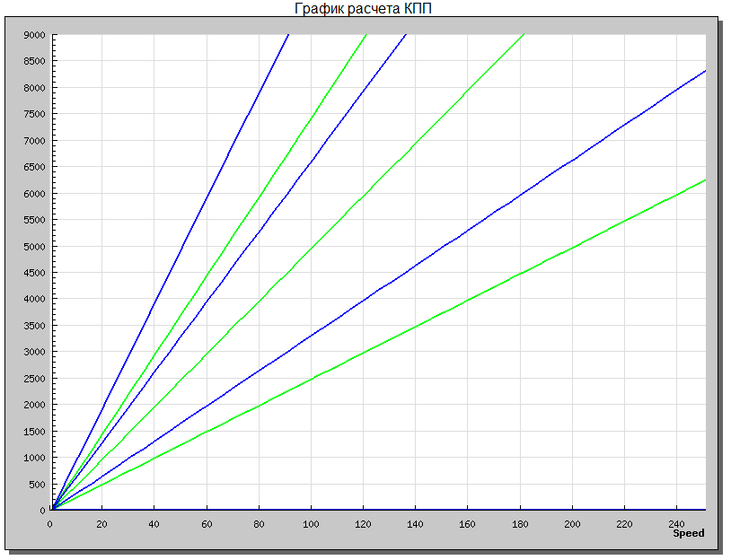Click the 20 tick on the horizontal axis
This screenshot has height=560, width=731.
click(x=101, y=524)
